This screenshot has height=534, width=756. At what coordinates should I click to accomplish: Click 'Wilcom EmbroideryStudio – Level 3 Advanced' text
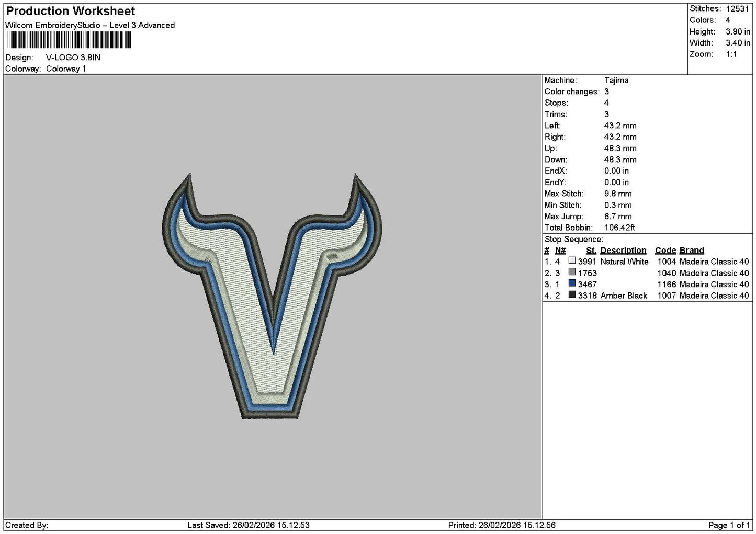tap(90, 25)
